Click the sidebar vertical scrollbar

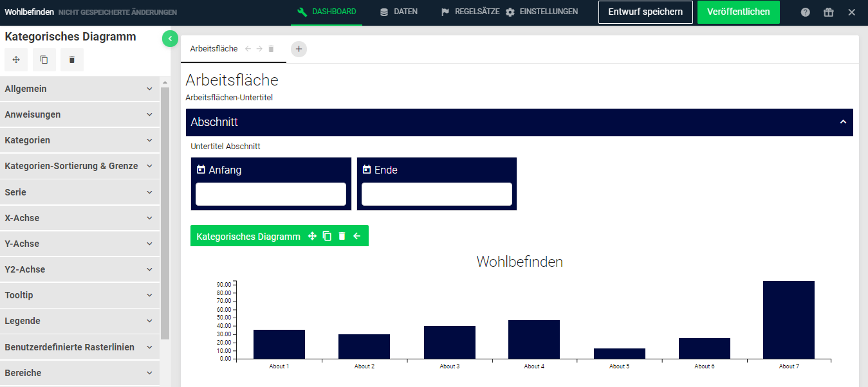(x=165, y=213)
